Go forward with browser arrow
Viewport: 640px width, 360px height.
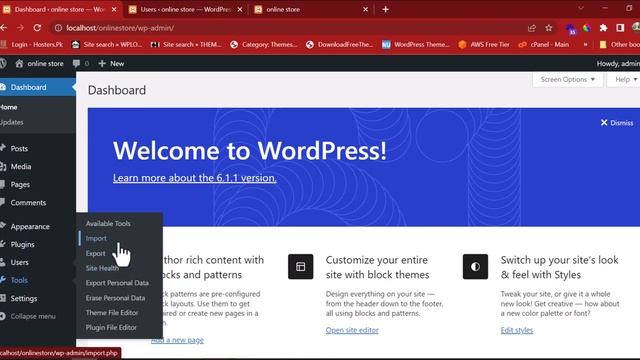[20, 28]
